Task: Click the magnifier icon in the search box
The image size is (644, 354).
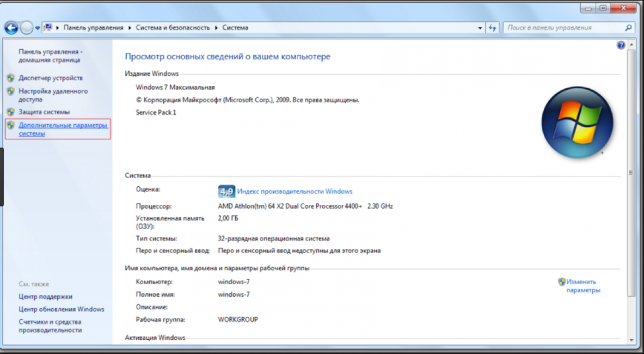Action: click(628, 27)
